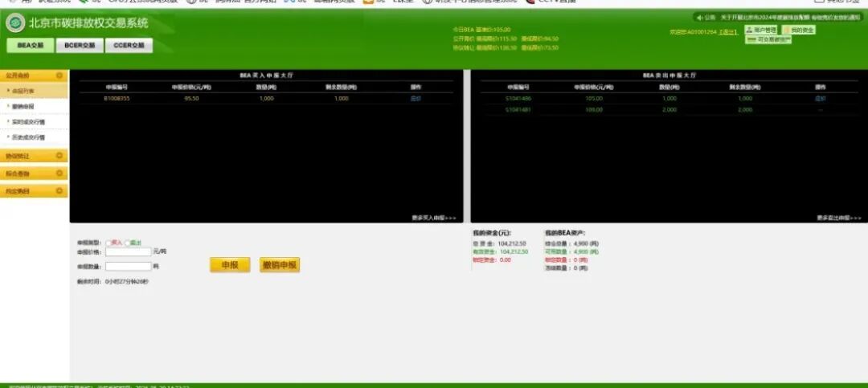Click the trading system logo

(x=15, y=23)
